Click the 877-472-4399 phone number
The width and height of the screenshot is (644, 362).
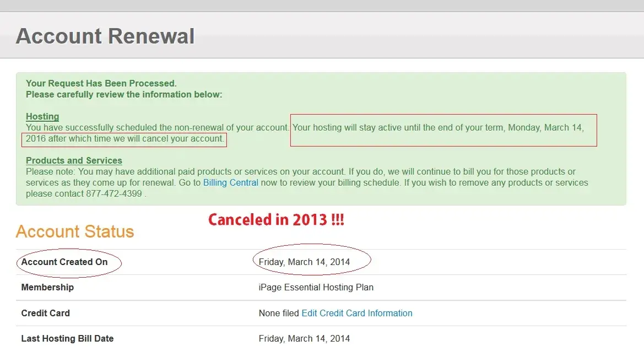[114, 194]
